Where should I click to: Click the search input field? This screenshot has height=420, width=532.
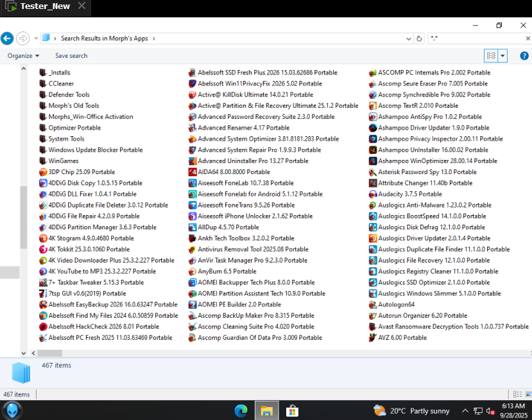click(x=477, y=39)
